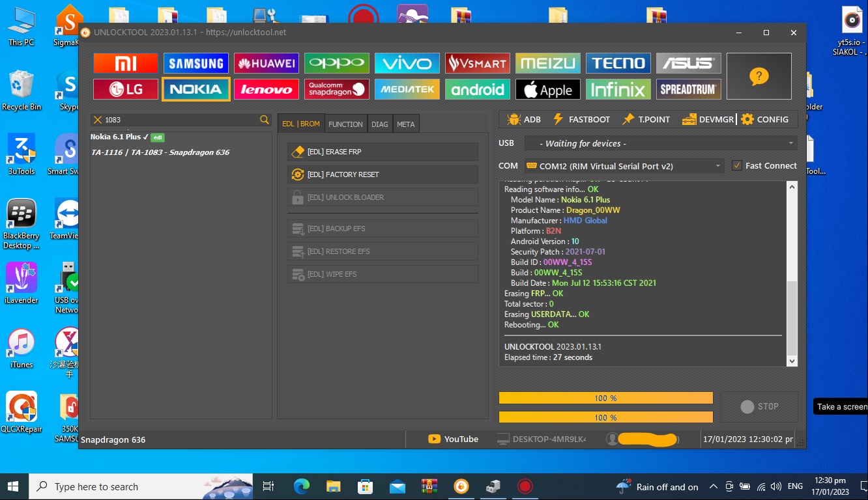Open the Huawei brand tile
Image resolution: width=868 pixels, height=500 pixels.
click(267, 63)
